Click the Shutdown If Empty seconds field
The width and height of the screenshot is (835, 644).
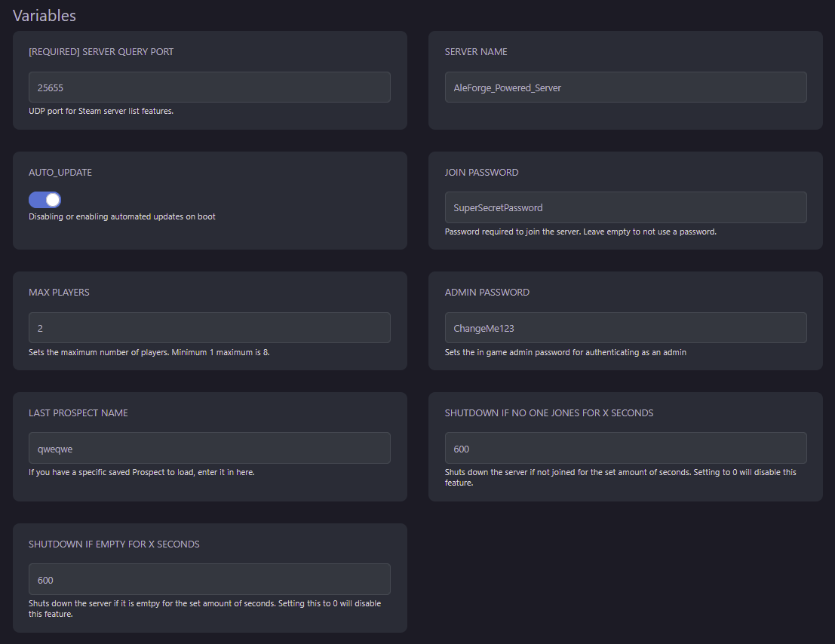coord(209,579)
